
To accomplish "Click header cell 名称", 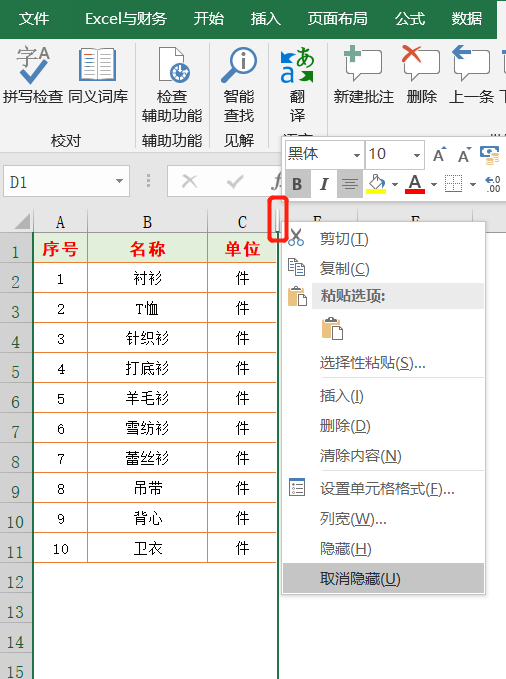I will [147, 249].
